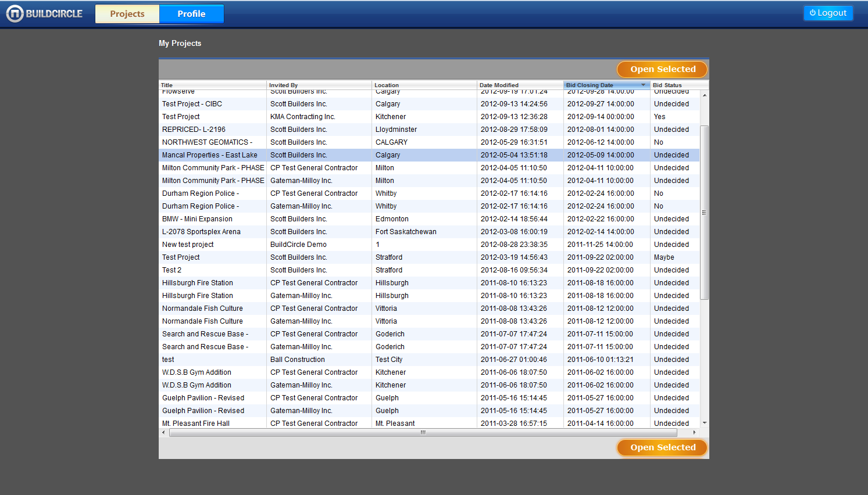Click the BuildCircle logo
The height and width of the screenshot is (495, 868).
[x=45, y=13]
